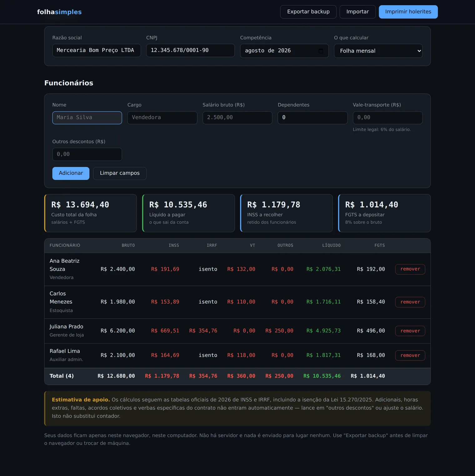The image size is (475, 476).
Task: Click Limpar campos button
Action: [120, 173]
